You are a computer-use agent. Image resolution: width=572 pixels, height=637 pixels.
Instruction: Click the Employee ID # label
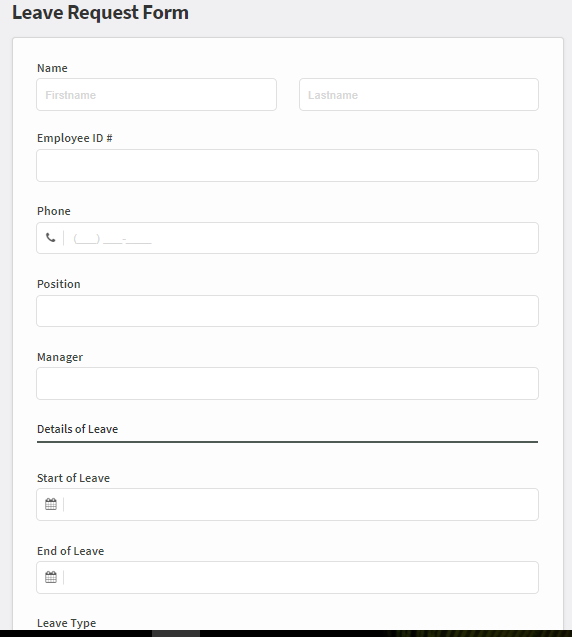click(x=74, y=138)
